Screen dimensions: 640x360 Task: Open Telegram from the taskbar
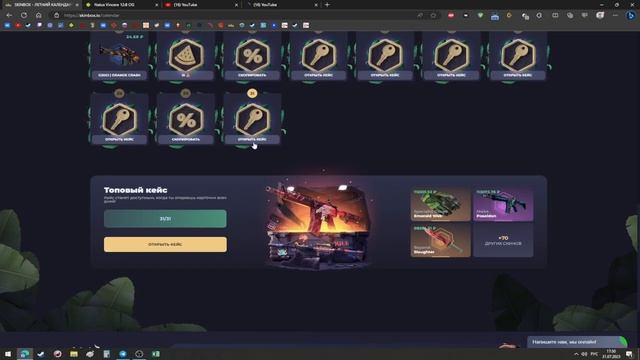123,354
